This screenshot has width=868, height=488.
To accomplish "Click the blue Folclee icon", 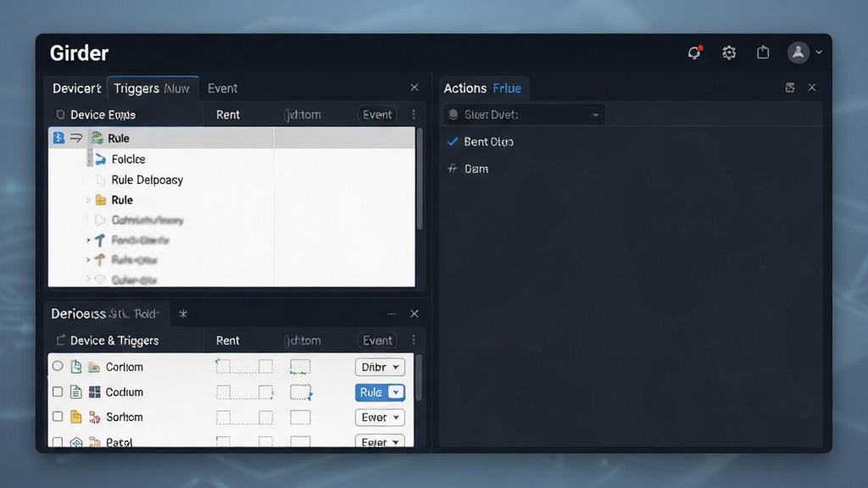I will coord(100,159).
